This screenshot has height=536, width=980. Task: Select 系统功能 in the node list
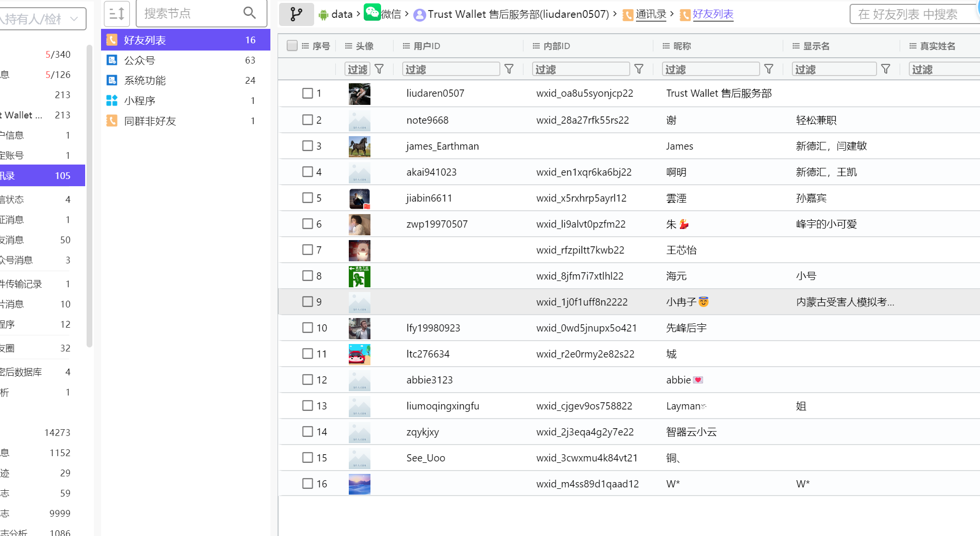point(144,80)
